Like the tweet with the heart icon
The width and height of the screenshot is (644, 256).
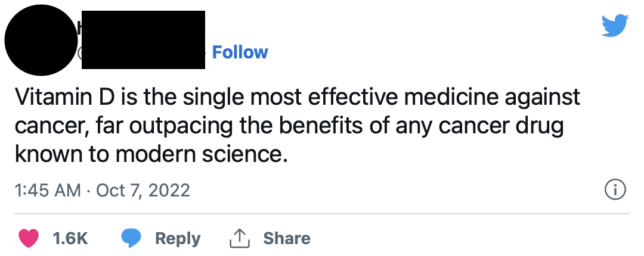(29, 238)
